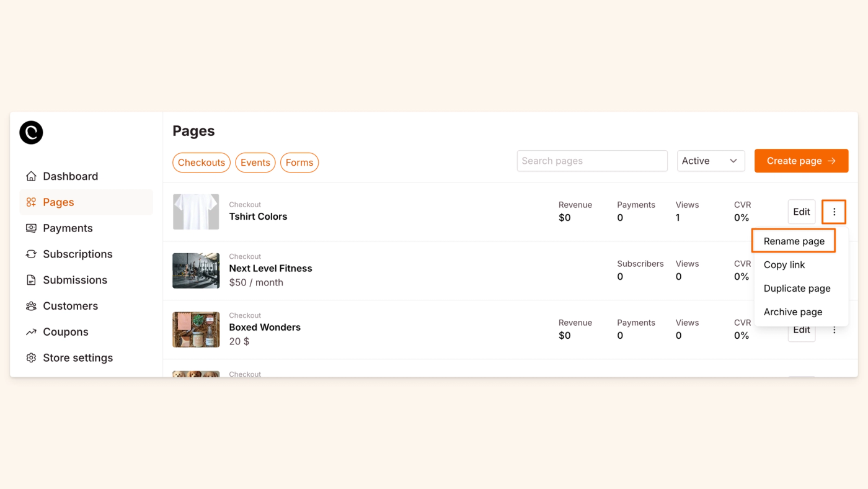
Task: Choose Rename page from menu
Action: pyautogui.click(x=794, y=241)
